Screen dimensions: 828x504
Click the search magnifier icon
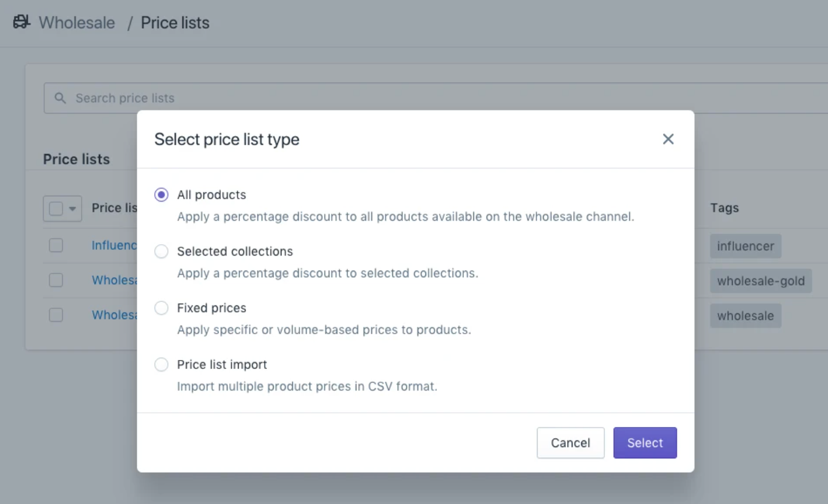tap(60, 98)
